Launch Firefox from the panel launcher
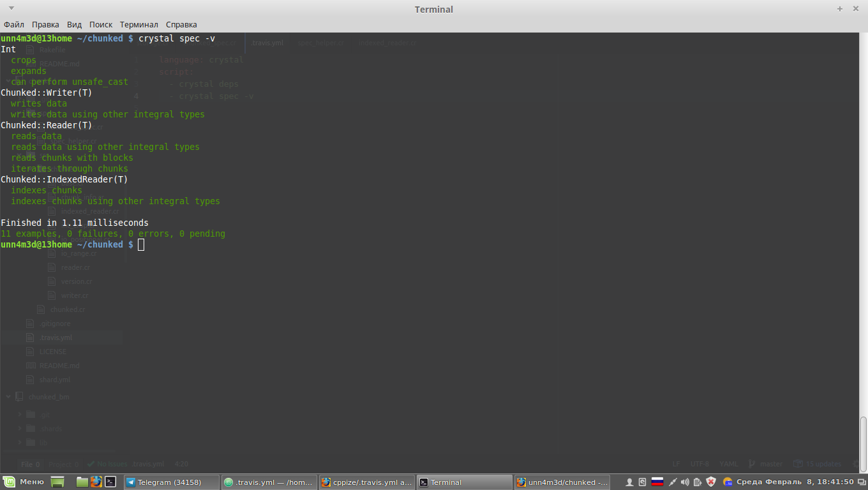This screenshot has height=490, width=868. pos(96,482)
